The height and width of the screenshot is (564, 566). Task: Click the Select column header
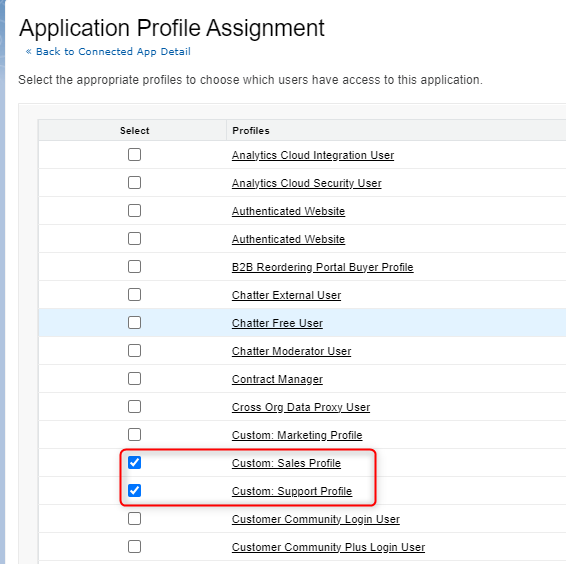tap(134, 130)
